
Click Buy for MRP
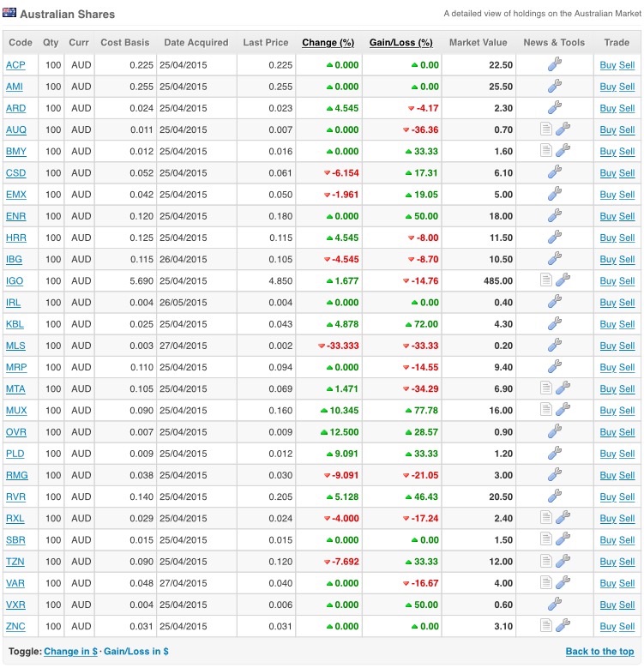tap(608, 367)
